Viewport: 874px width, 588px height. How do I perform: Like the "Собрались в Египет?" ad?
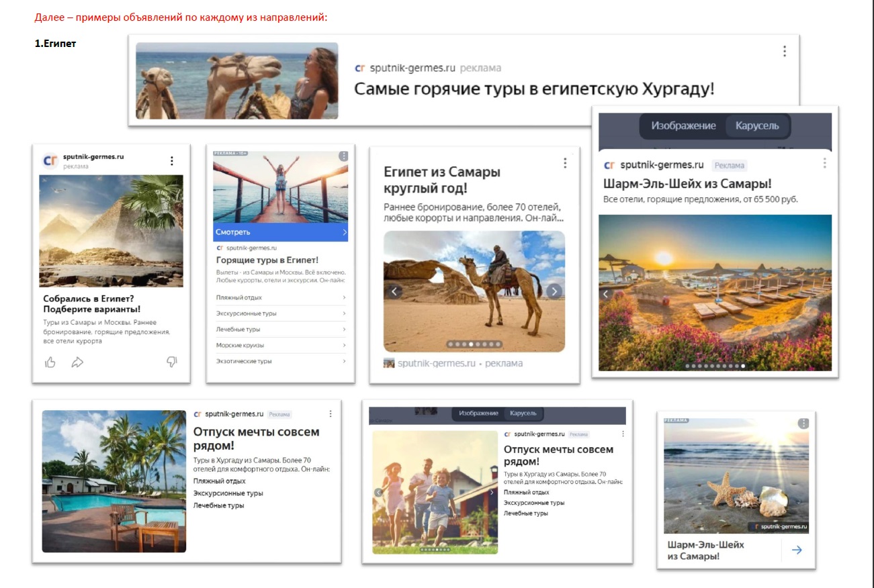[x=50, y=362]
